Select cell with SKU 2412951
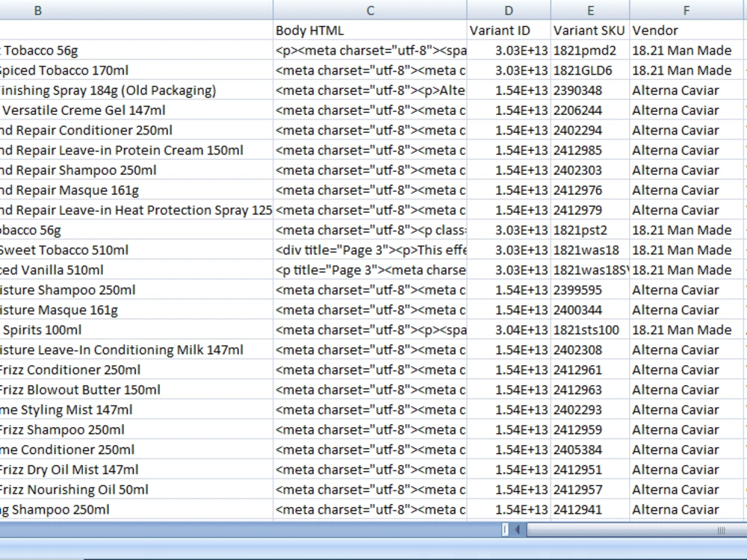Viewport: 747px width, 560px height. (590, 470)
